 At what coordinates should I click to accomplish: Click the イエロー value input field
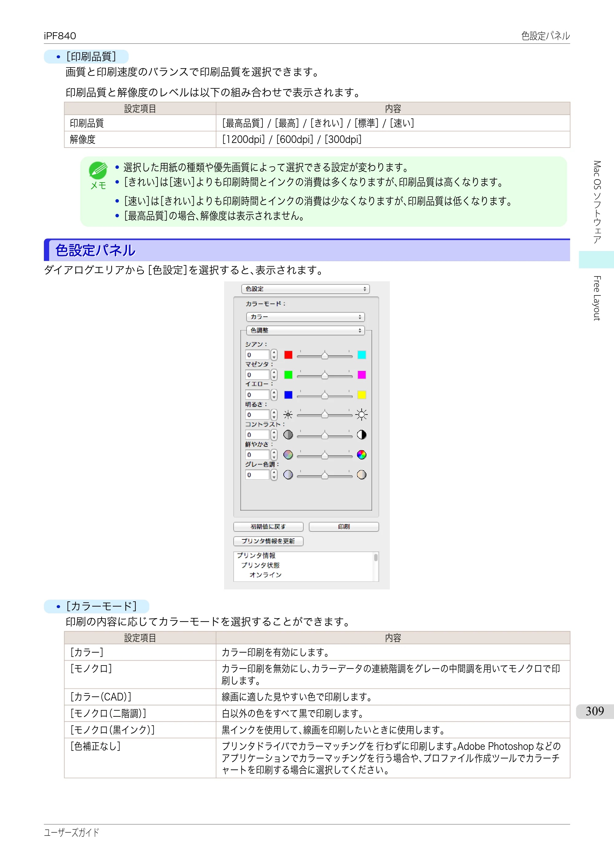pyautogui.click(x=257, y=395)
